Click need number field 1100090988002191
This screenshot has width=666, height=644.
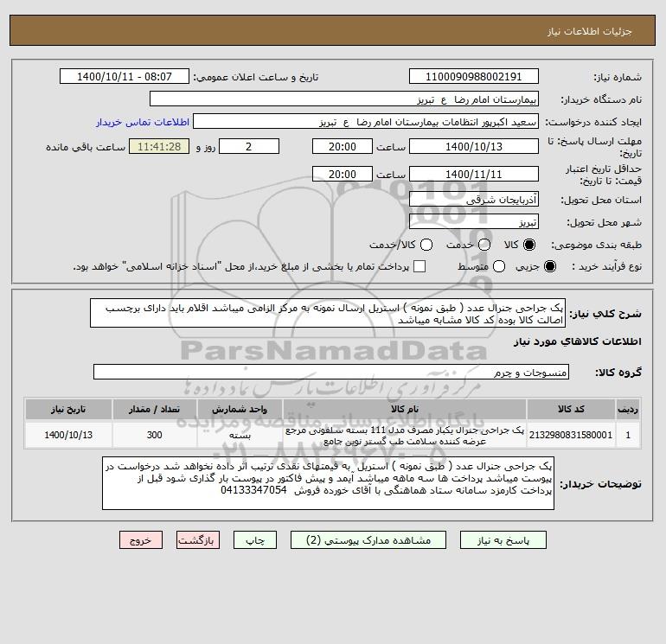(474, 76)
